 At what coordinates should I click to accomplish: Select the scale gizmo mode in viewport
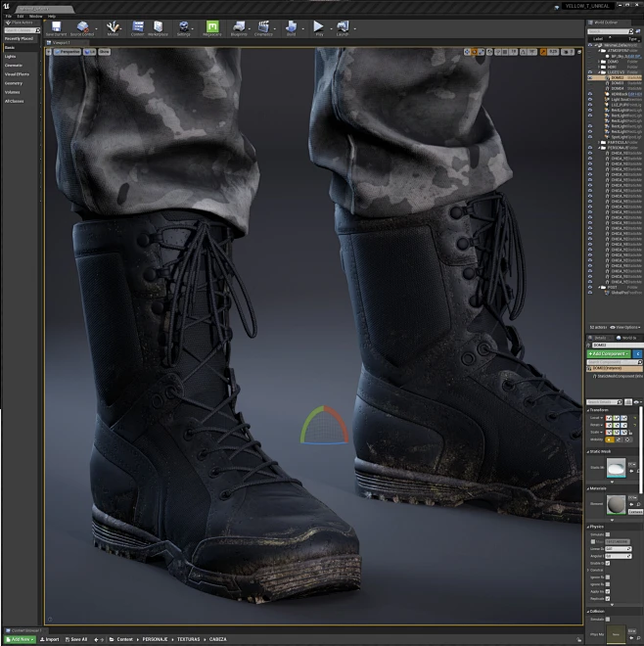481,52
